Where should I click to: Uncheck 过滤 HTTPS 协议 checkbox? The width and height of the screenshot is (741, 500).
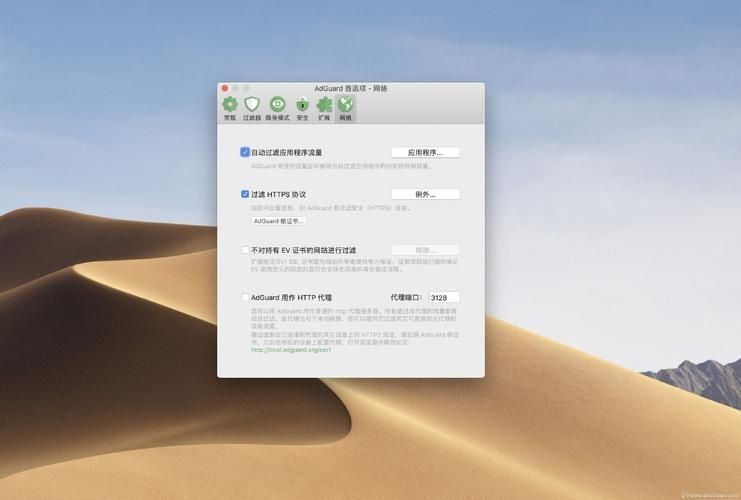coord(245,194)
